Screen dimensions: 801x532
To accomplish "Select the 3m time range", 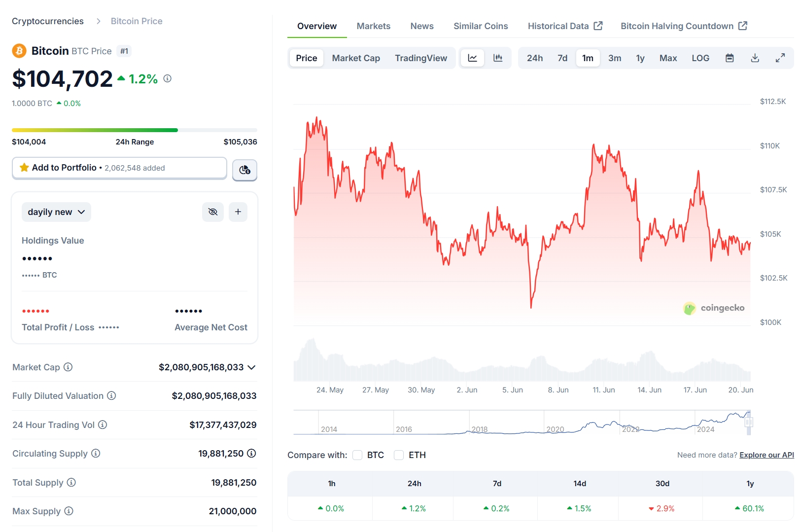I will click(615, 58).
